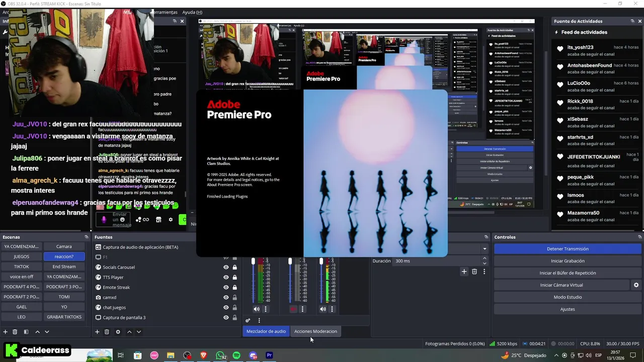Mute the third audio mixer channel
Viewport: 644px width, 362px height.
[323, 309]
